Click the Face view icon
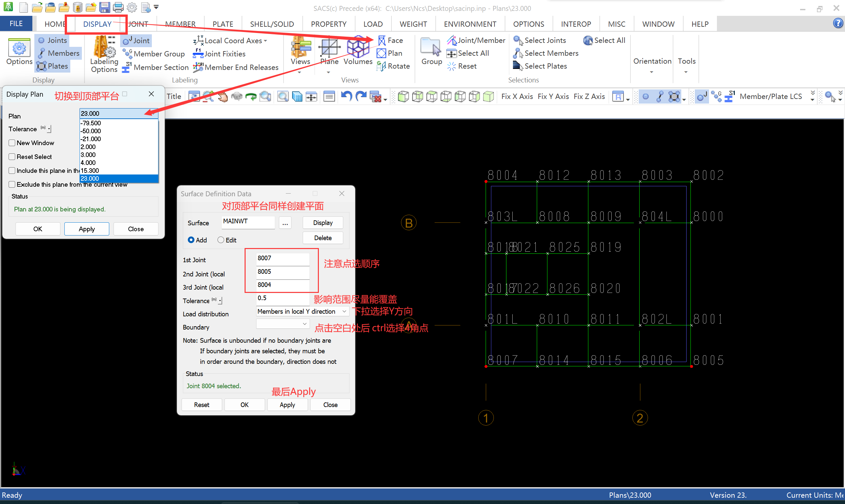Viewport: 845px width, 504px height. click(382, 41)
